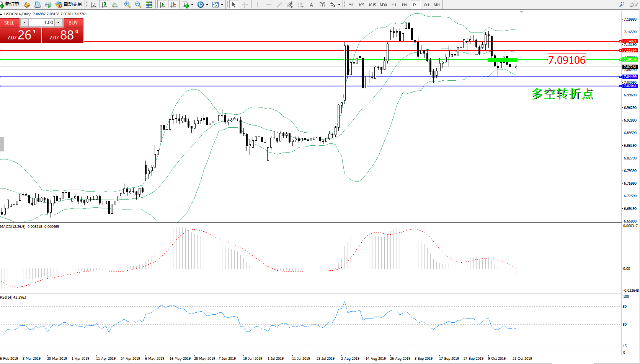Click the zoom out magnifier icon
This screenshot has height=364, width=640.
(138, 5)
